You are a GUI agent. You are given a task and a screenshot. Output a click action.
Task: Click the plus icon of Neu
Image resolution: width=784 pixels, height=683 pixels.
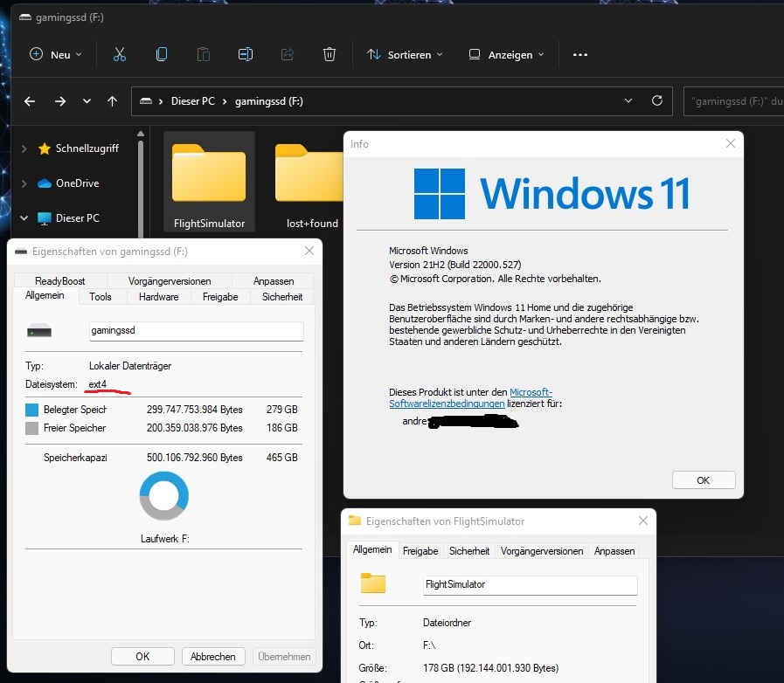pos(36,54)
